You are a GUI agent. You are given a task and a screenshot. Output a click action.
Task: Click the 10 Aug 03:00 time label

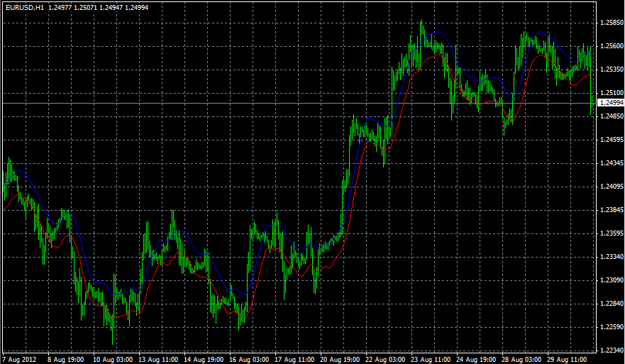(x=113, y=360)
